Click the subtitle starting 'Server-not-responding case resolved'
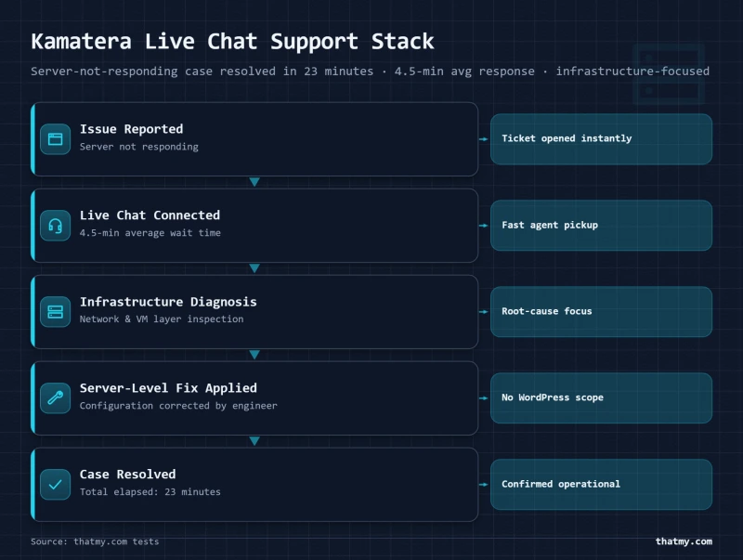The height and width of the screenshot is (560, 743). (x=370, y=72)
